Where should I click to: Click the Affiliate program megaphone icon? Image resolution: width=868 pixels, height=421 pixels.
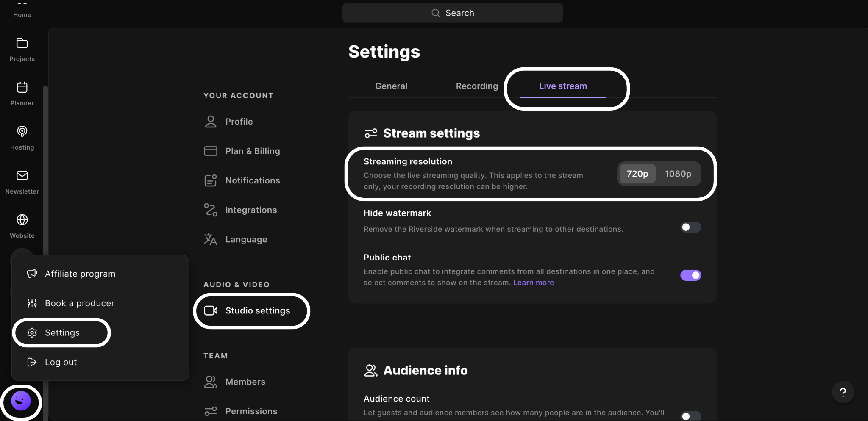pos(32,274)
